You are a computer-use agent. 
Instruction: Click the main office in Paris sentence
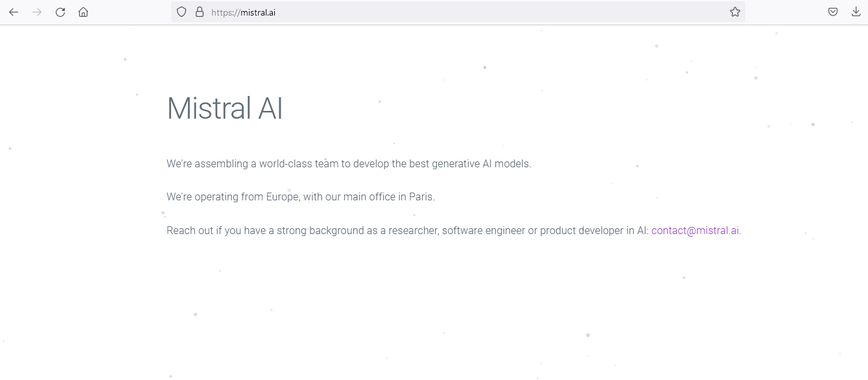click(x=301, y=197)
